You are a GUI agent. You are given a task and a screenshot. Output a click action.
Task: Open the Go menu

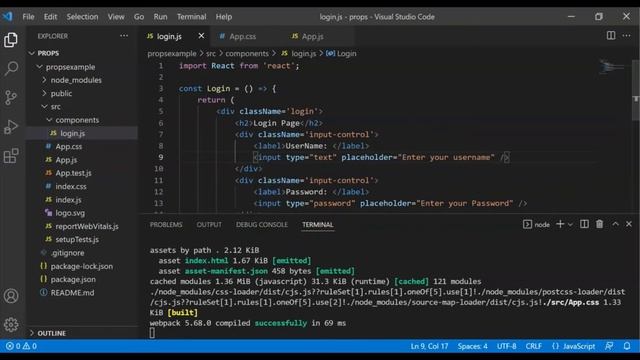(x=139, y=17)
